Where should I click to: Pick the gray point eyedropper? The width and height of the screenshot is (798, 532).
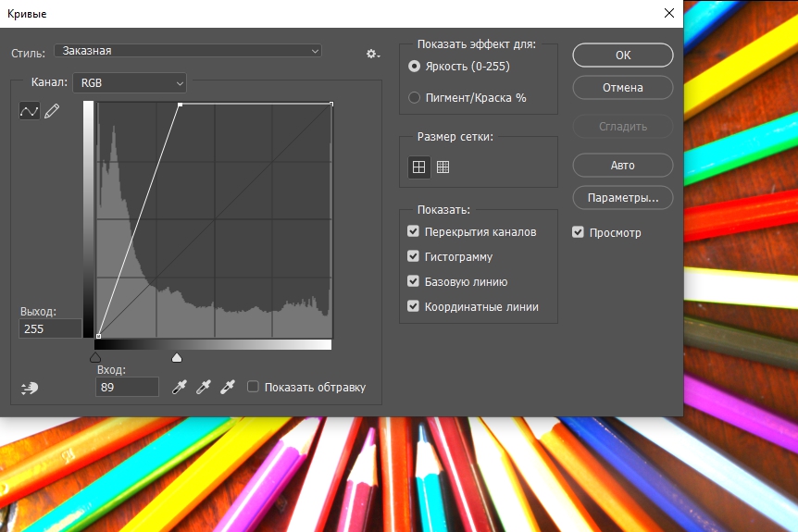point(204,387)
